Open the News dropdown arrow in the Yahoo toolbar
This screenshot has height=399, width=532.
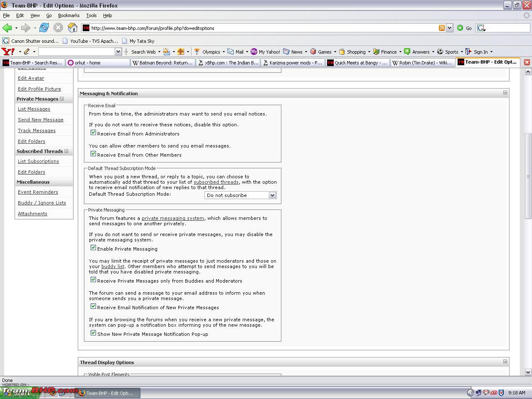pos(306,52)
